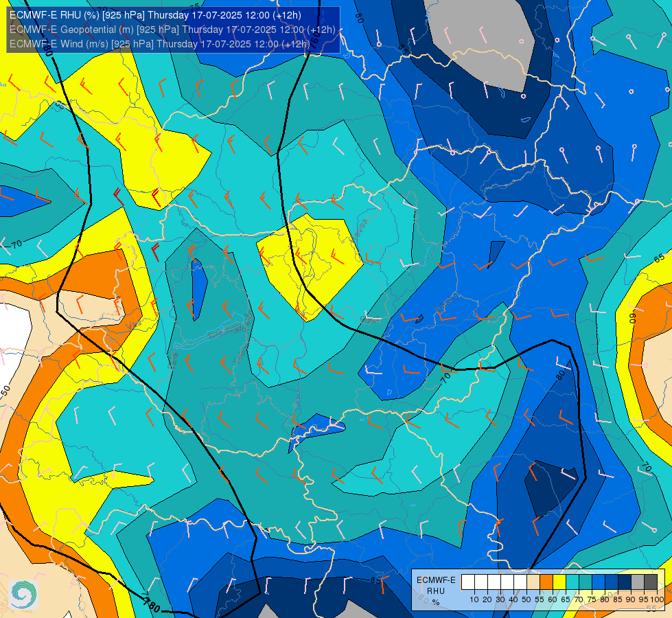Image resolution: width=672 pixels, height=618 pixels.
Task: Select the ECMWF-E RHU (%) title line
Action: pyautogui.click(x=155, y=15)
